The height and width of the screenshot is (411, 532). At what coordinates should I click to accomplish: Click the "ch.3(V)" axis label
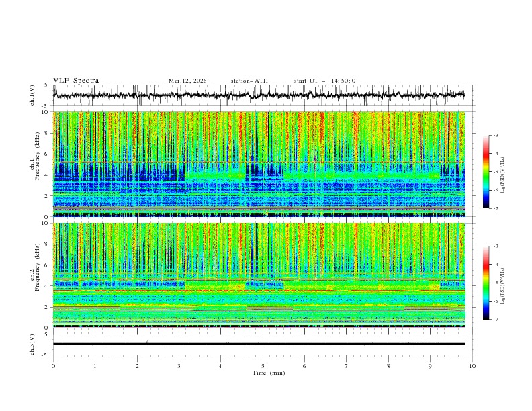pos(32,345)
